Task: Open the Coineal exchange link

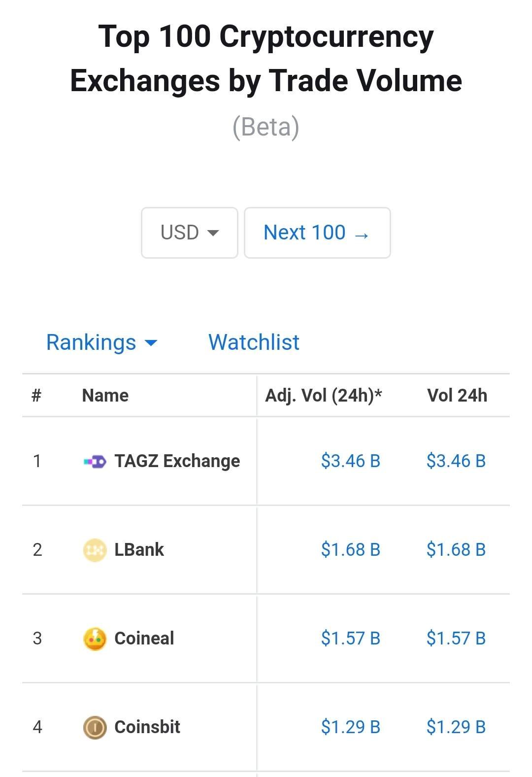Action: click(x=144, y=639)
